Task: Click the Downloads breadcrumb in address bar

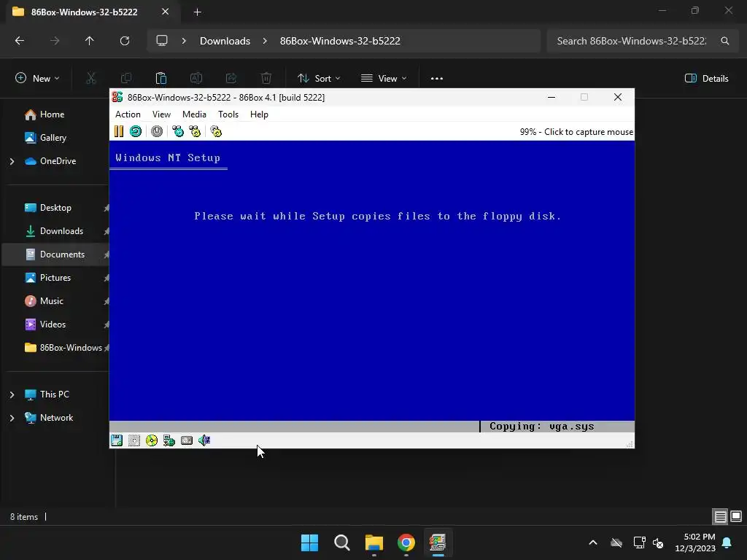Action: tap(225, 41)
